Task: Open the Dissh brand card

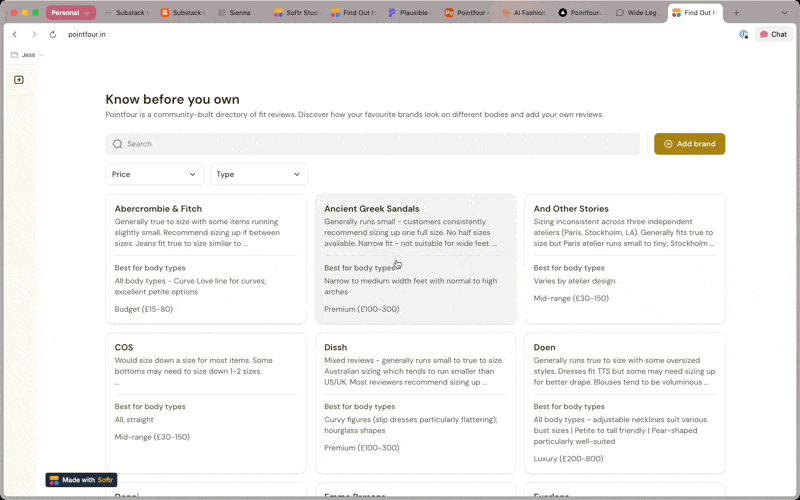Action: pyautogui.click(x=415, y=403)
